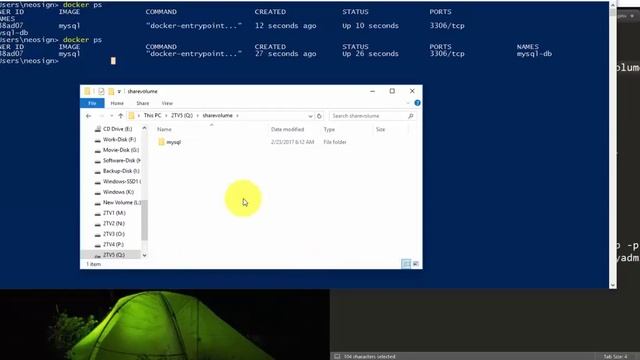This screenshot has height=360, width=640.
Task: Select This PC in the breadcrumb
Action: (x=152, y=116)
